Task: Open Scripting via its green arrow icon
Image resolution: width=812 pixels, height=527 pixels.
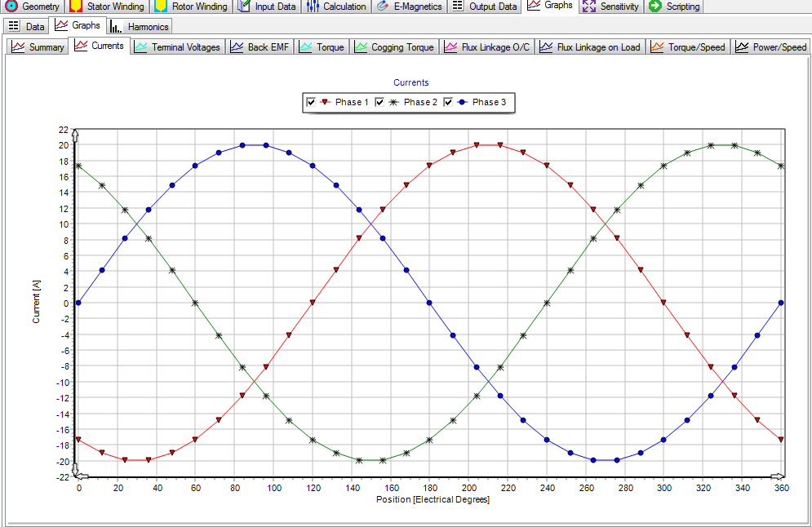Action: pos(654,7)
